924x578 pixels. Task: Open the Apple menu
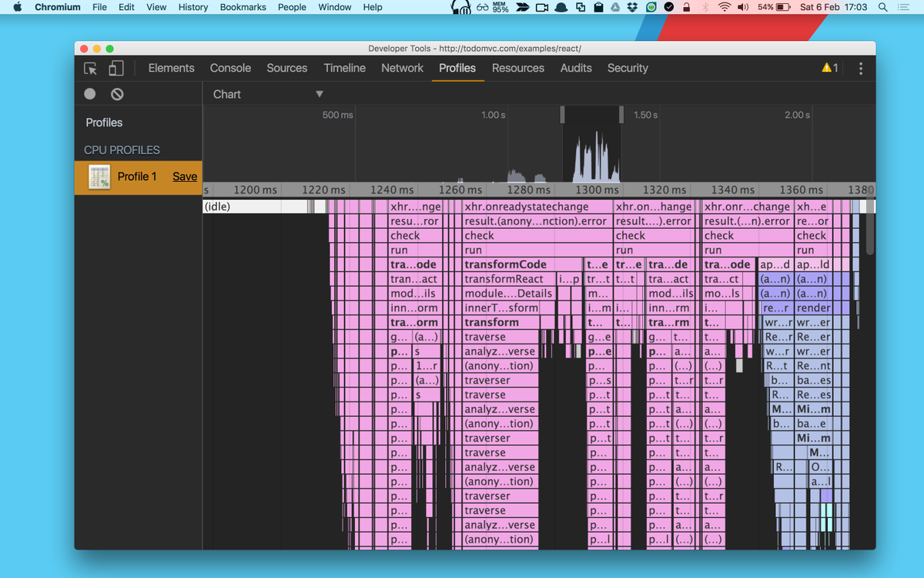click(x=17, y=7)
